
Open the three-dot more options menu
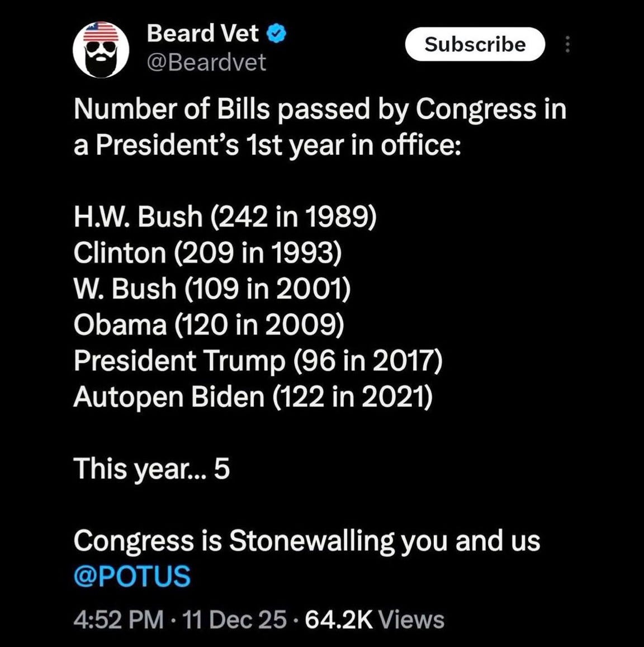point(567,44)
